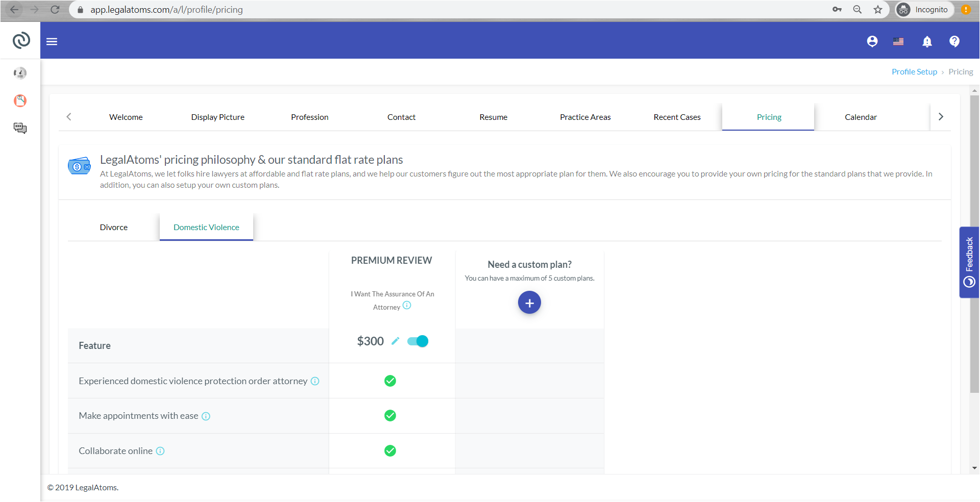Show previous profile setup tabs chevron
Screen dimensions: 980x502
(69, 117)
